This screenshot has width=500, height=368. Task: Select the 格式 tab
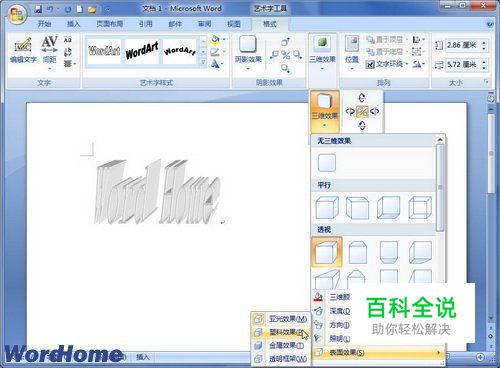coord(270,24)
